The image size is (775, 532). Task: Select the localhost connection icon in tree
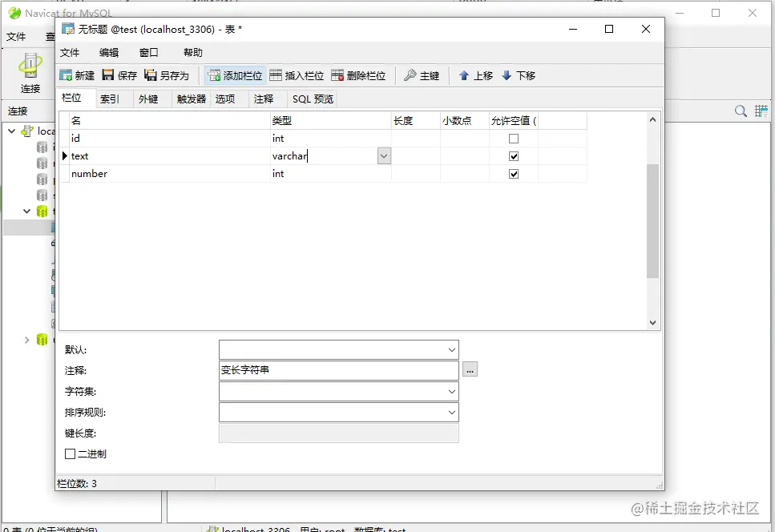(x=27, y=131)
